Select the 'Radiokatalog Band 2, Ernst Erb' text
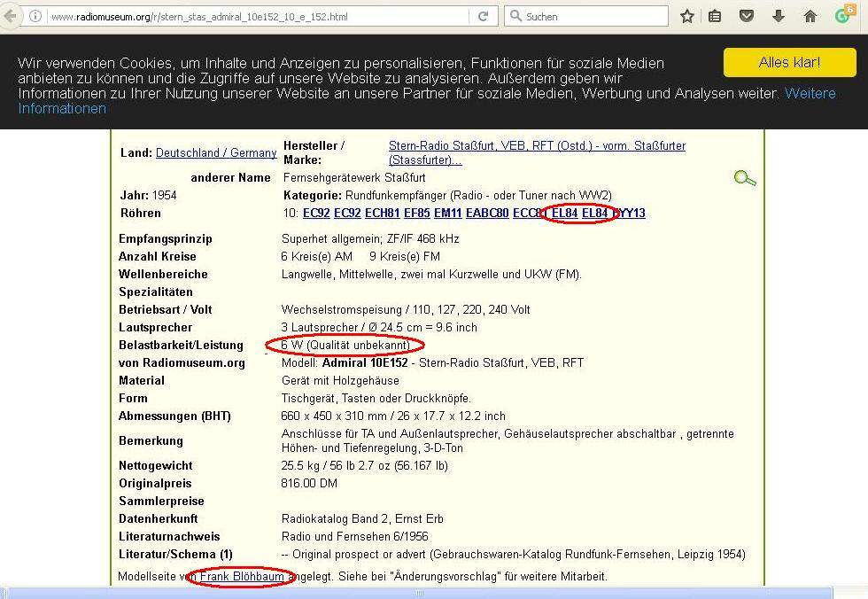This screenshot has width=868, height=599. coord(362,518)
